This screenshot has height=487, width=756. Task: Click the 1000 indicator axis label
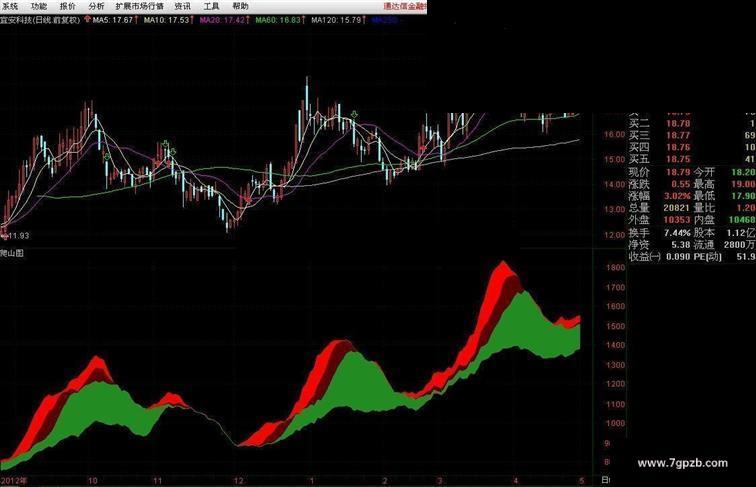[615, 423]
